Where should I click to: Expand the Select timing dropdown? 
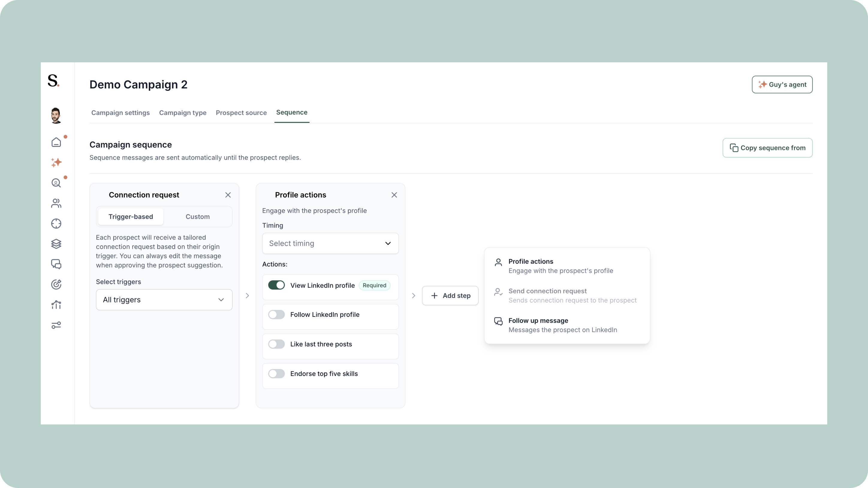pos(330,243)
